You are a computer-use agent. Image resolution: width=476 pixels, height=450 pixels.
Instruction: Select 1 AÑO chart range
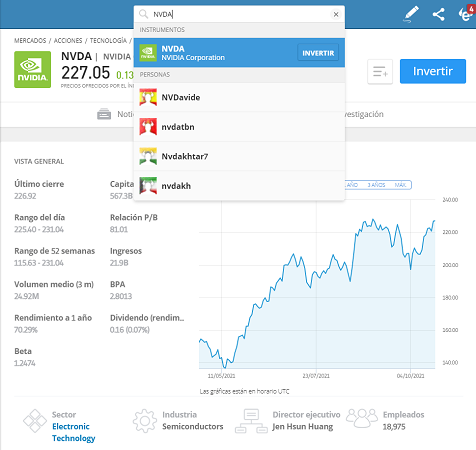(352, 185)
